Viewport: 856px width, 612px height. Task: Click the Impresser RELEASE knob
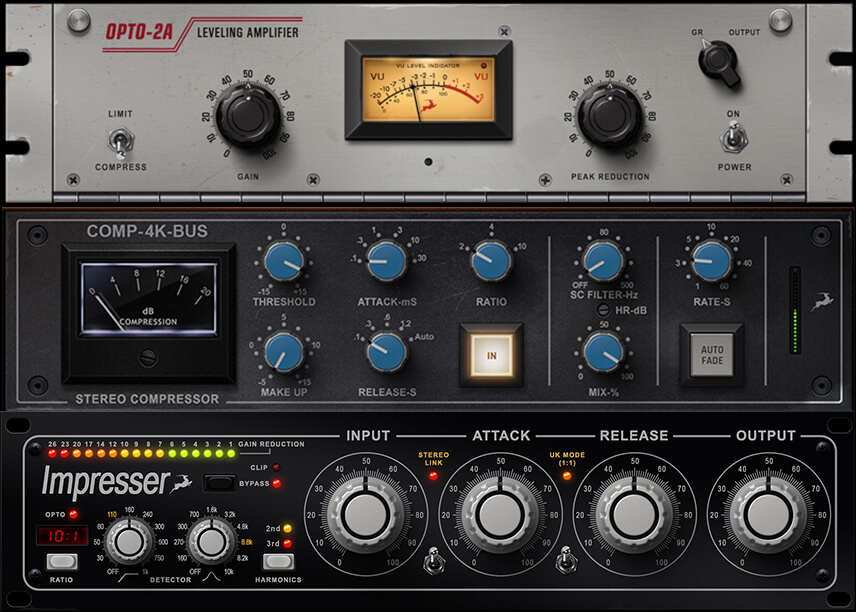pyautogui.click(x=634, y=514)
